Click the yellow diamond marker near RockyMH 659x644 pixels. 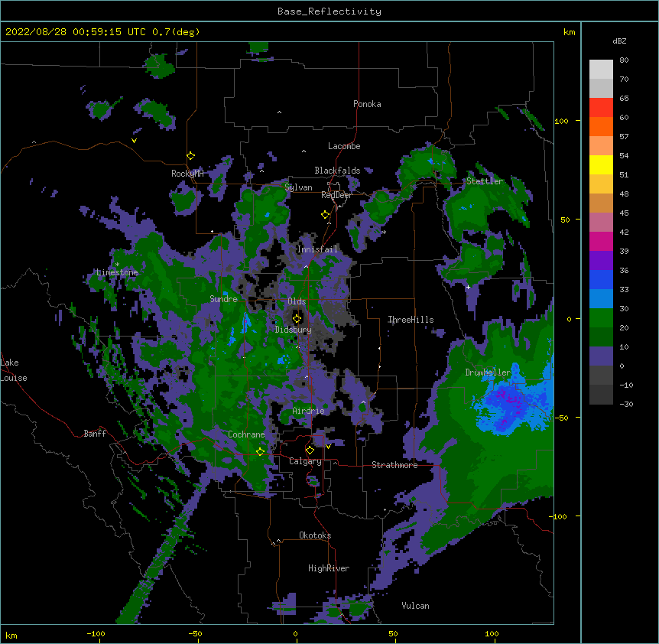coord(191,156)
